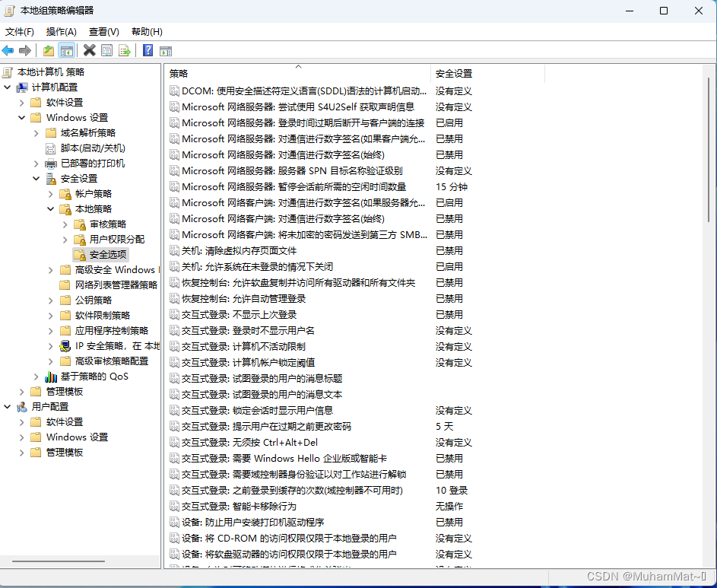Click the 本地计算机 策略 root icon
Image resolution: width=717 pixels, height=588 pixels.
[8, 72]
